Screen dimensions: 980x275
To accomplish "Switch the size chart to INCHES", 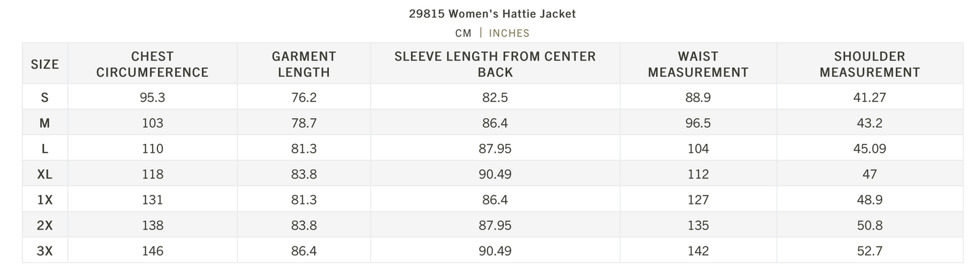I will [509, 33].
